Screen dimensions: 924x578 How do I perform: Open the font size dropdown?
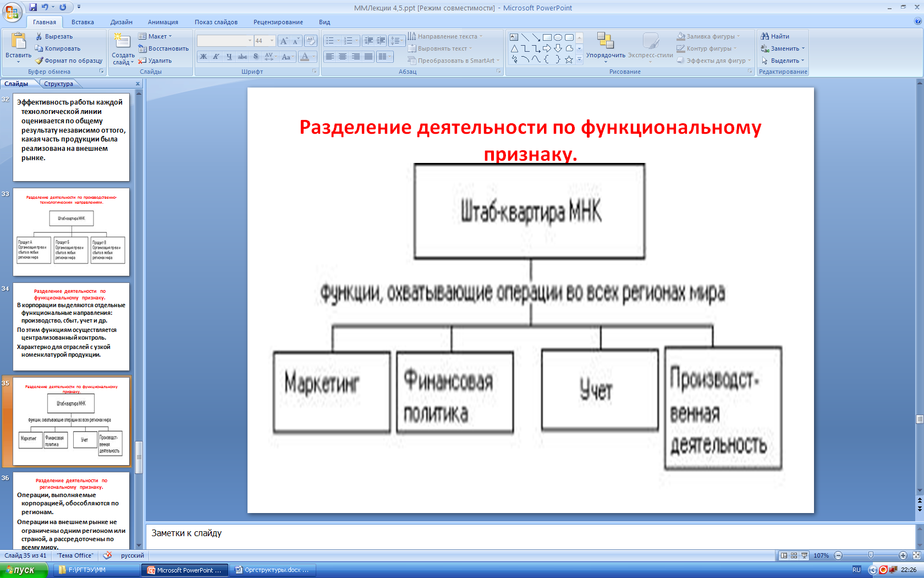pos(272,41)
